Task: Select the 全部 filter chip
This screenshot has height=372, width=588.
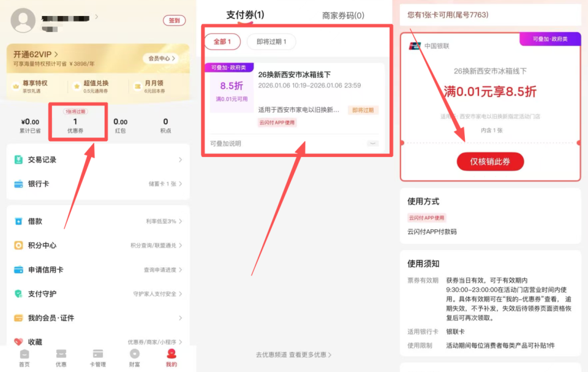Action: [x=222, y=42]
